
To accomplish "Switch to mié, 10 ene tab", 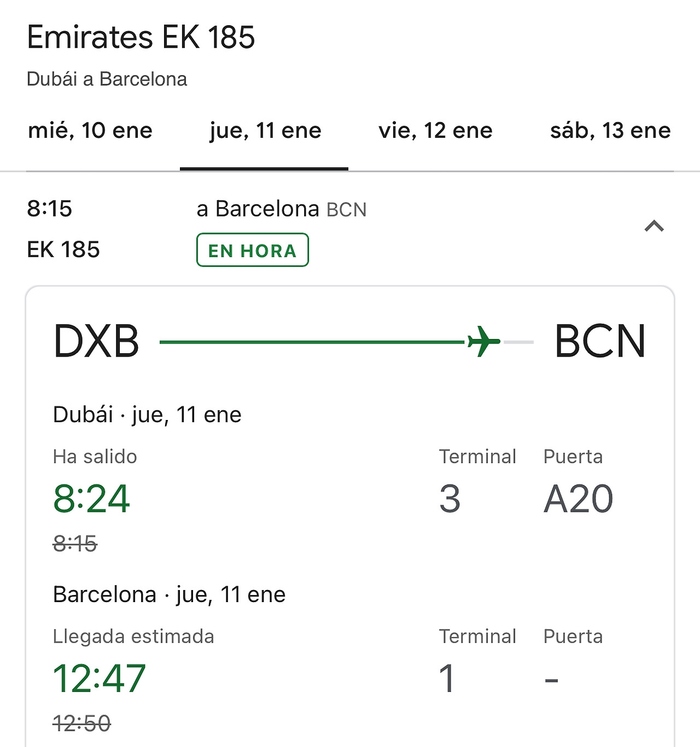I will pyautogui.click(x=90, y=130).
